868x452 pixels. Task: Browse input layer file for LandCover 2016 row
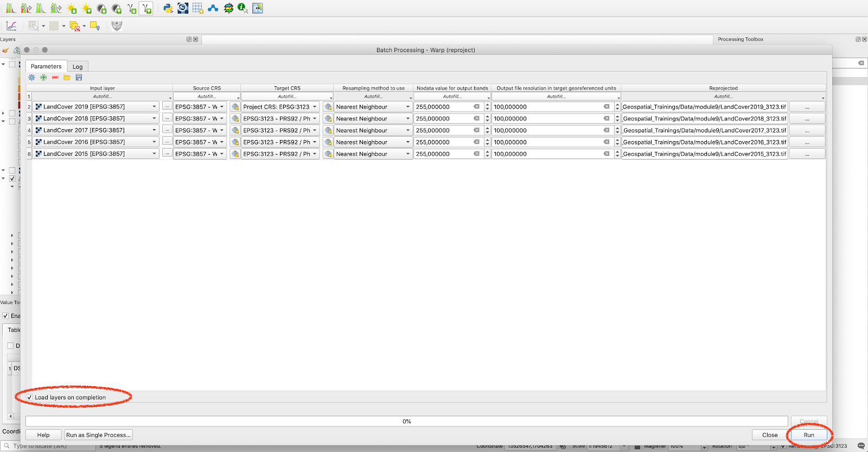pyautogui.click(x=167, y=142)
